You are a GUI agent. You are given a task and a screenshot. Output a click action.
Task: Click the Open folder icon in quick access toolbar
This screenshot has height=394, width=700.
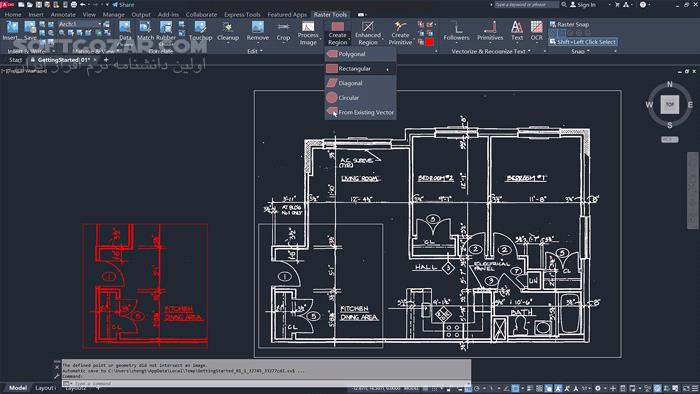pos(29,4)
